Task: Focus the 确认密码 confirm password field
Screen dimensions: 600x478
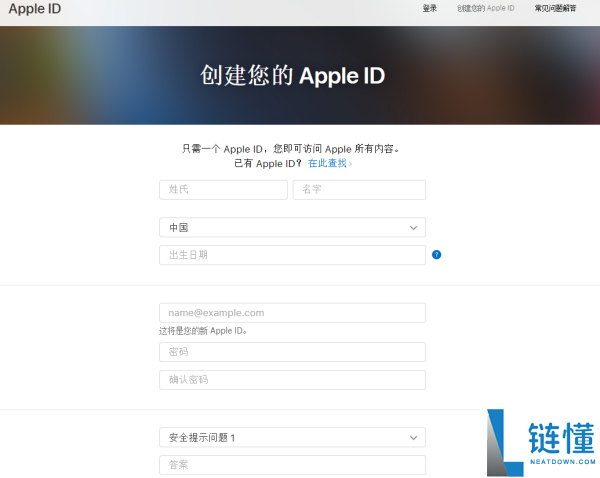Action: coord(292,380)
